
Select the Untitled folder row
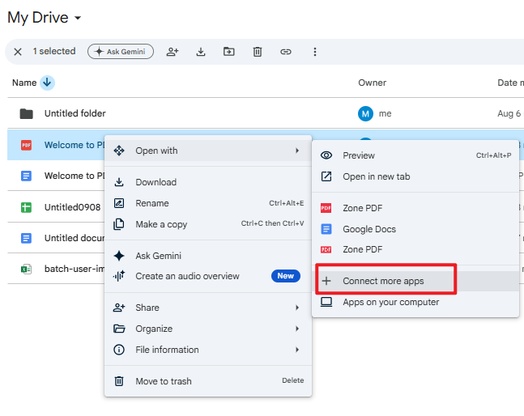pyautogui.click(x=266, y=114)
